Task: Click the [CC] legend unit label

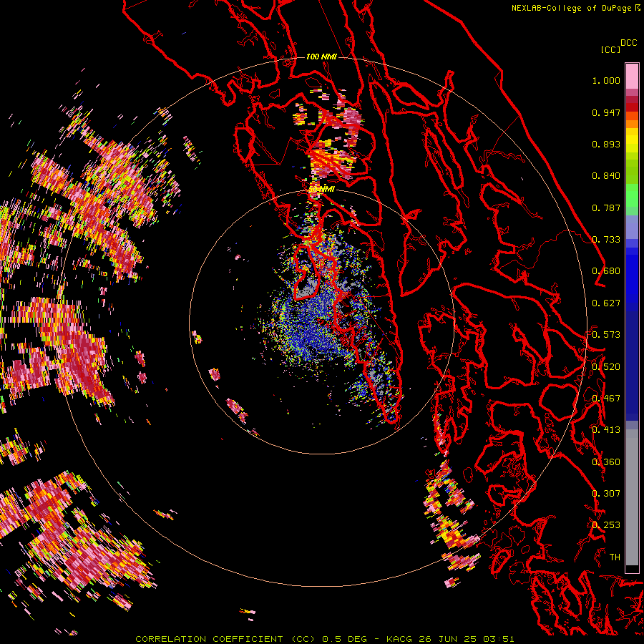Action: (x=610, y=49)
